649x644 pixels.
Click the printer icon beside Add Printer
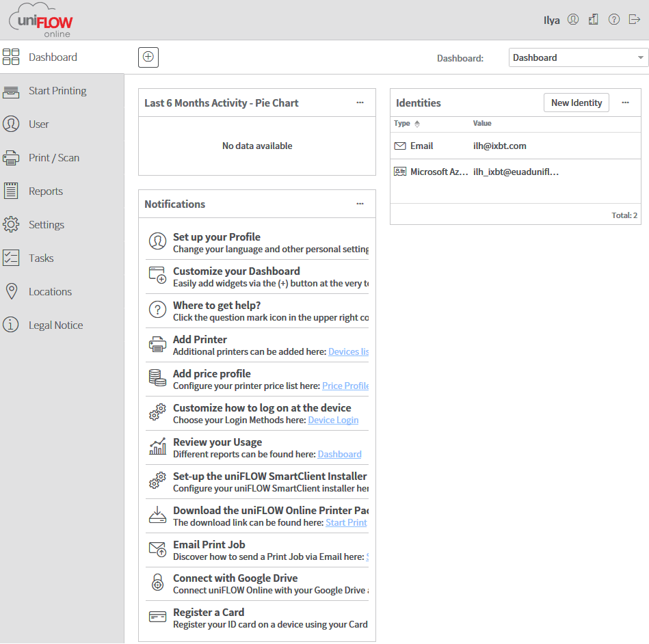coord(158,344)
